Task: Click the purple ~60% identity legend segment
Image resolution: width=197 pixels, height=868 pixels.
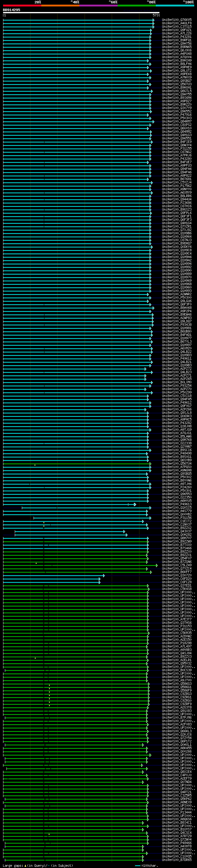Action: click(x=99, y=6)
